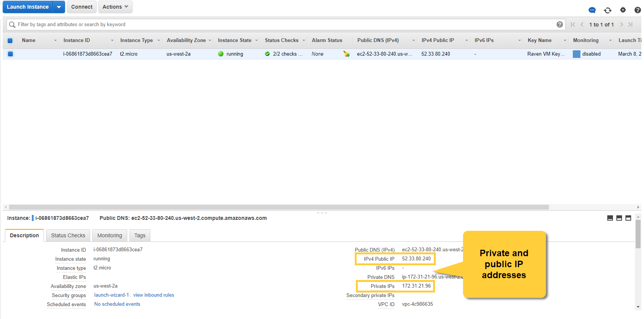The height and width of the screenshot is (319, 644).
Task: Click the details pane resize handle dots
Action: [x=322, y=213]
